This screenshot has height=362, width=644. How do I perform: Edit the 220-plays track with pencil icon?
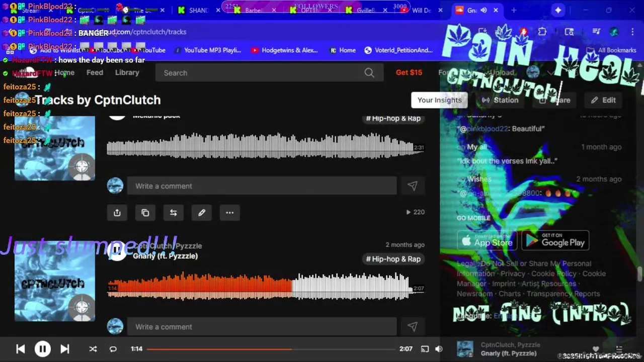coord(202,213)
